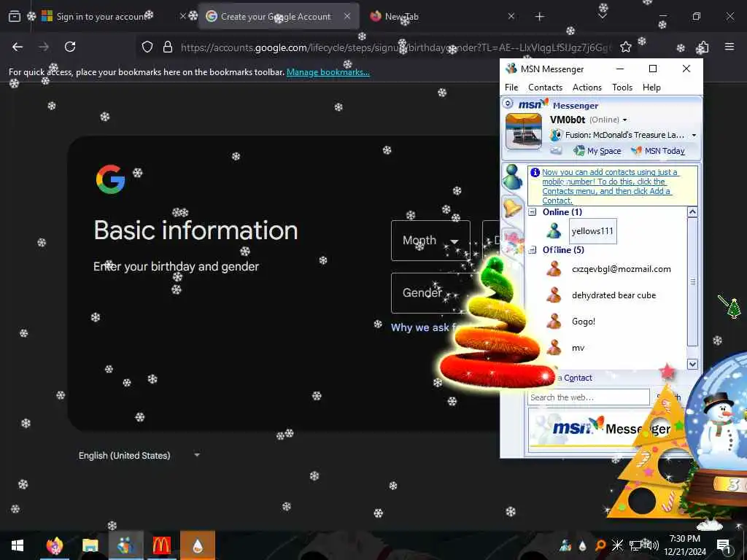Click the yellows111 green buddy icon

click(x=554, y=231)
